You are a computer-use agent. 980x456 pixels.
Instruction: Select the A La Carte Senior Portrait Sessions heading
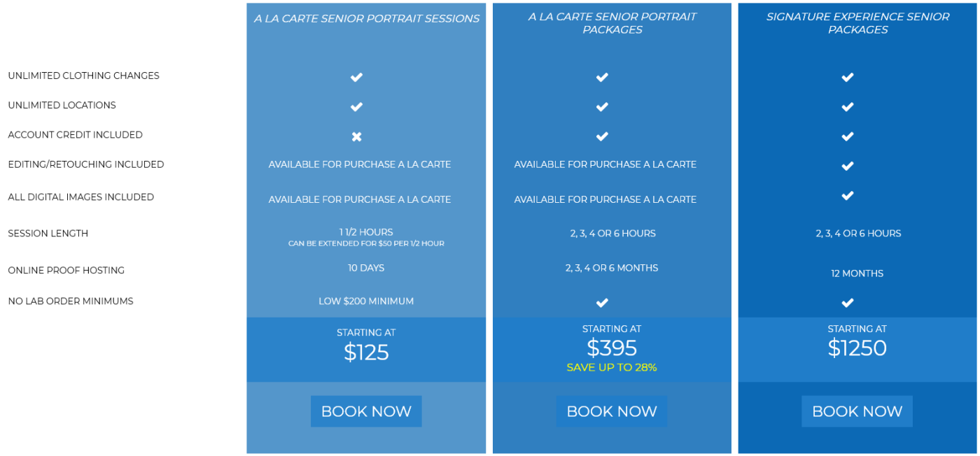(x=366, y=18)
